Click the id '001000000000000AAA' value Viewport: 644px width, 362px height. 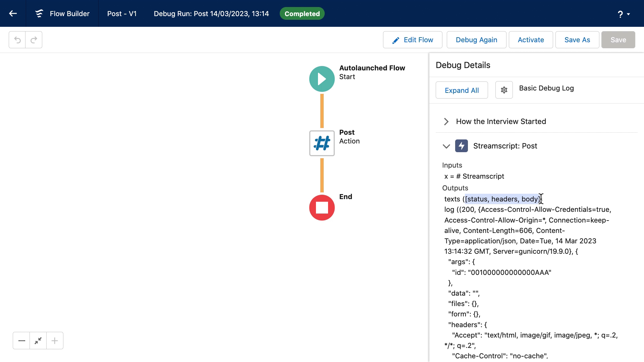509,273
